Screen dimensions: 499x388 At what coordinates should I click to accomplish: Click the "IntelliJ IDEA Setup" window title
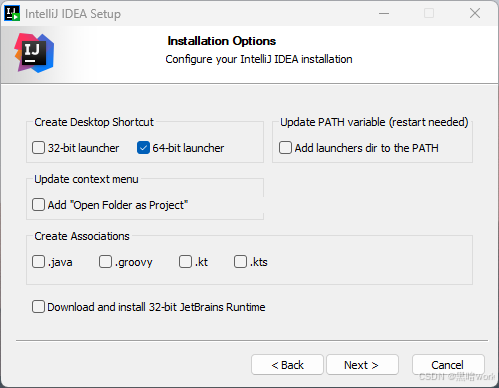(x=73, y=14)
